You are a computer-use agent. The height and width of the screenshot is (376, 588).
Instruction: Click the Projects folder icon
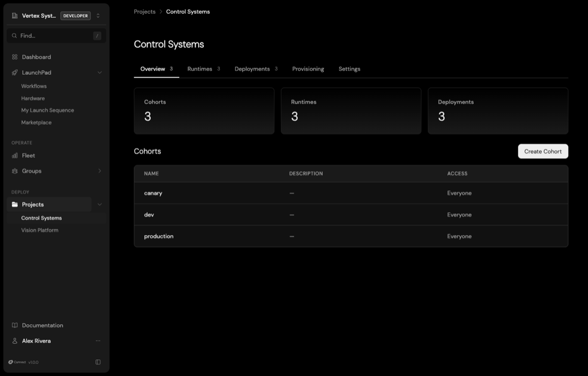point(14,204)
